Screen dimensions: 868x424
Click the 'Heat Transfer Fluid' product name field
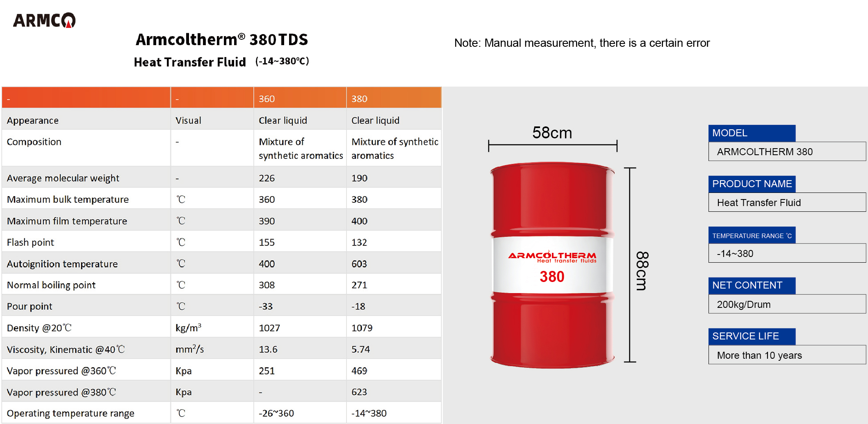point(787,202)
